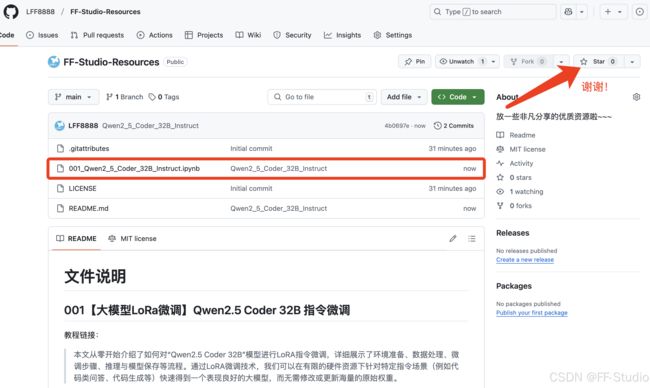Image resolution: width=650 pixels, height=388 pixels.
Task: Click the repository avatar beside FF-Studio-Resources title
Action: pyautogui.click(x=54, y=62)
